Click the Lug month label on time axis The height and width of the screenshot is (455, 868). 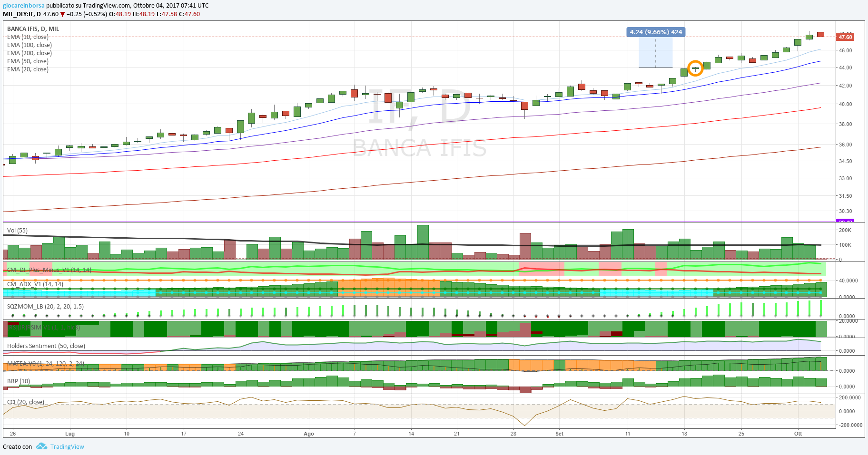[x=70, y=434]
